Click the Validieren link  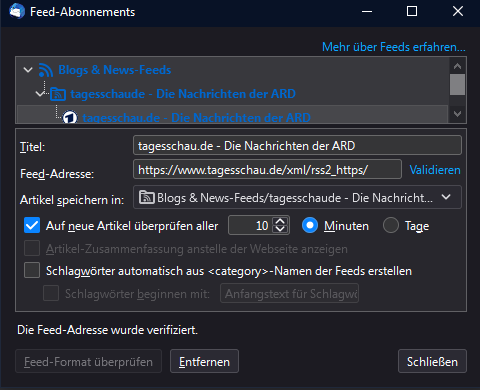coord(435,170)
